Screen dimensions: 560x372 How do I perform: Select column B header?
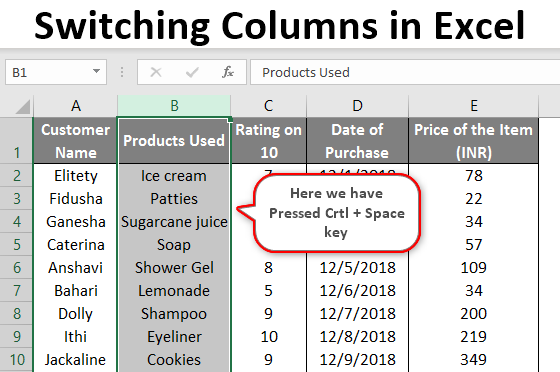click(174, 106)
